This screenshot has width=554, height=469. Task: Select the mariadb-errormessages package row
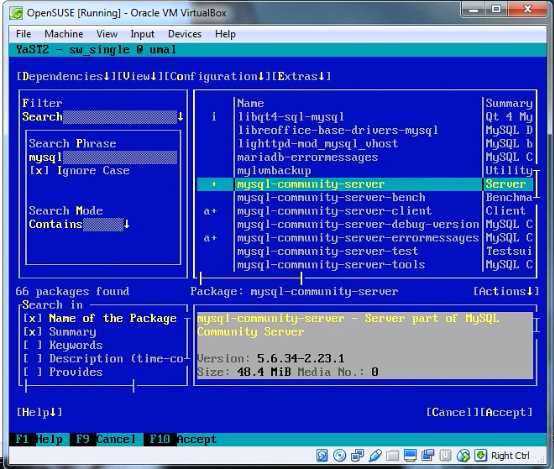click(x=365, y=157)
